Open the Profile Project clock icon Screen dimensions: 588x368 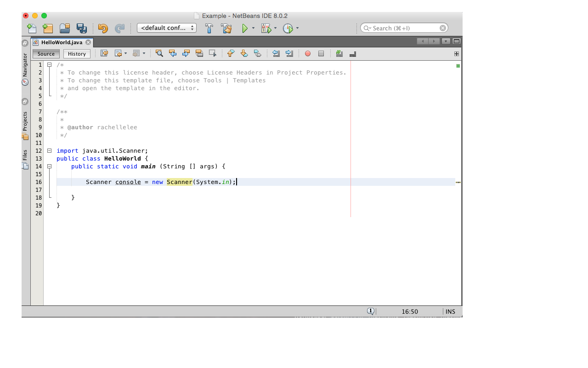[288, 28]
